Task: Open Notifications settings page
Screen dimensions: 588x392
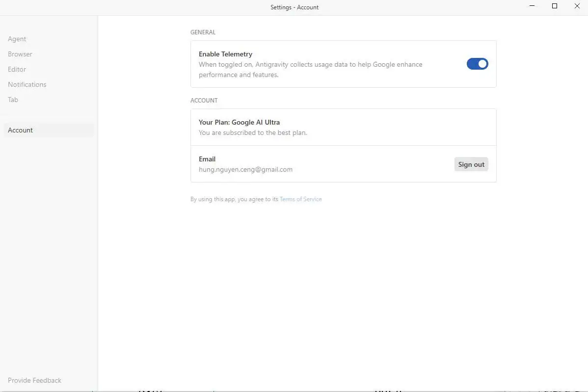Action: [x=27, y=84]
